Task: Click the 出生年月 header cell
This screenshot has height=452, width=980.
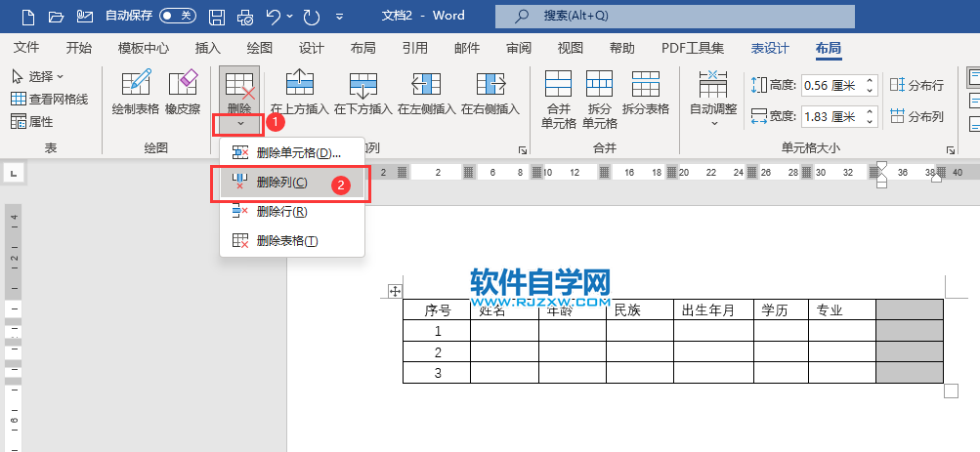Action: click(x=713, y=309)
